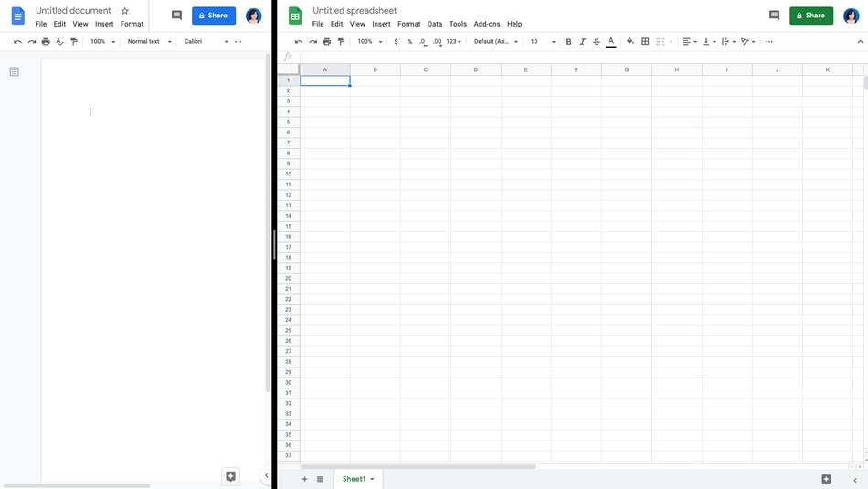Open the Docs zoom dropdown
The image size is (868, 489).
coord(103,41)
